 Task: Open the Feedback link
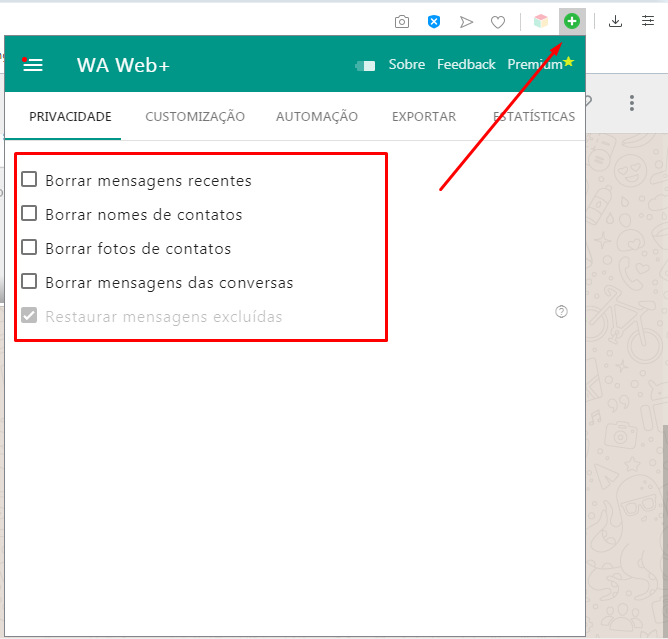click(x=466, y=65)
